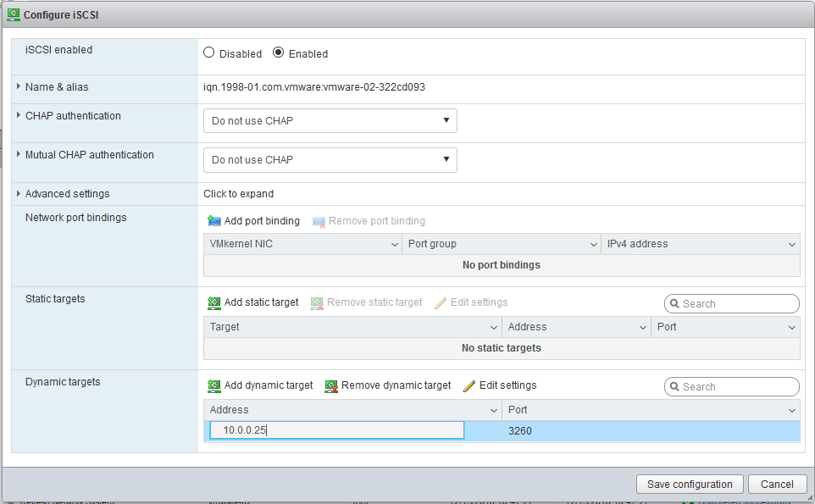Image resolution: width=815 pixels, height=504 pixels.
Task: Click the No static targets message
Action: click(502, 348)
